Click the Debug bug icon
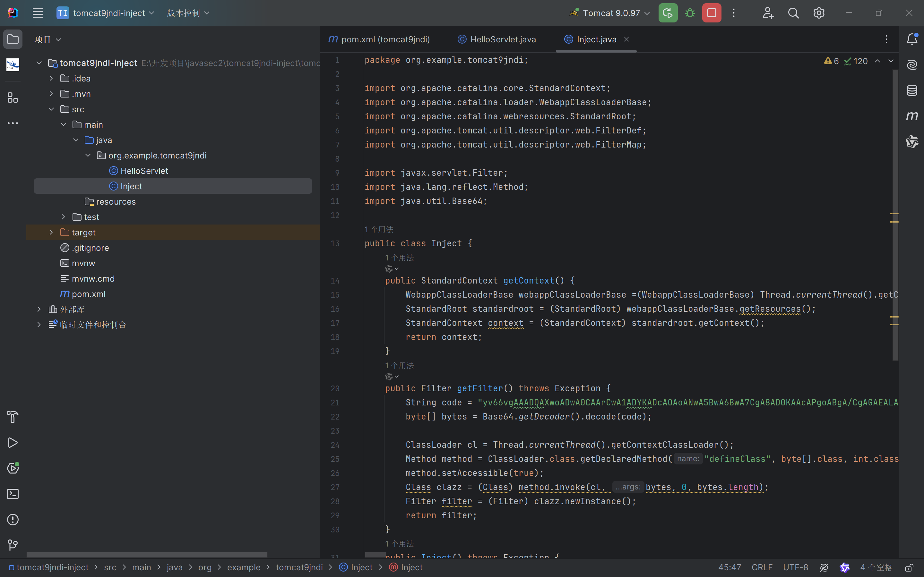The image size is (924, 577). click(x=690, y=13)
